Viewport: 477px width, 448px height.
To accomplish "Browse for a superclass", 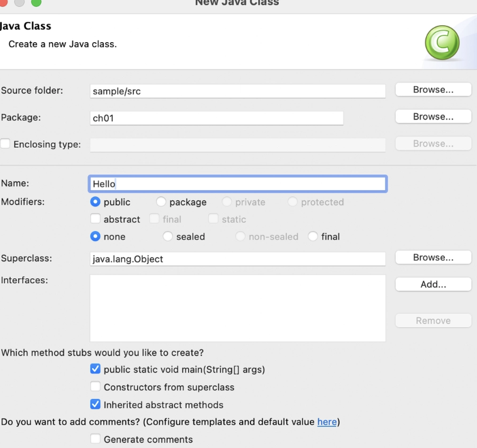I will [x=433, y=257].
